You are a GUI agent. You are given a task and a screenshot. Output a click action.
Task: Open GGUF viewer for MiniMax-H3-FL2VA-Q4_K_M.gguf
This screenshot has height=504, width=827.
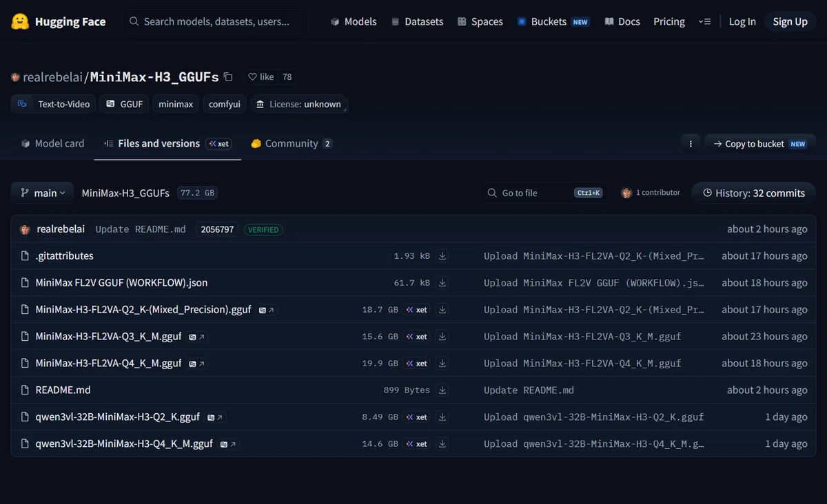point(197,364)
